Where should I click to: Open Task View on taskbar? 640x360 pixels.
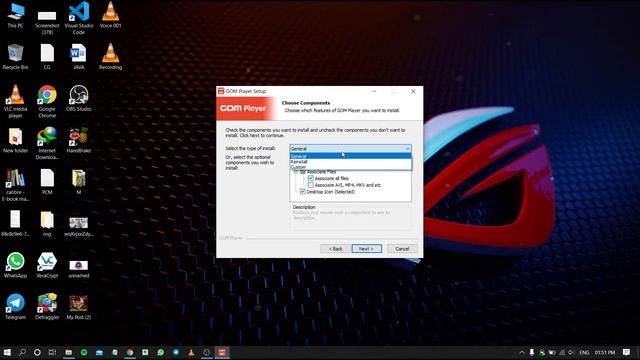click(52, 352)
